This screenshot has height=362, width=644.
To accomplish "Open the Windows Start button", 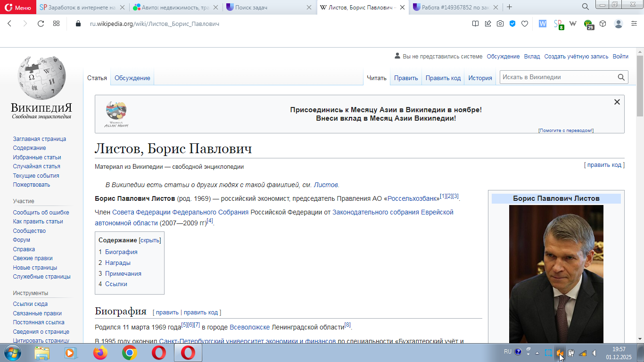I will (x=12, y=353).
